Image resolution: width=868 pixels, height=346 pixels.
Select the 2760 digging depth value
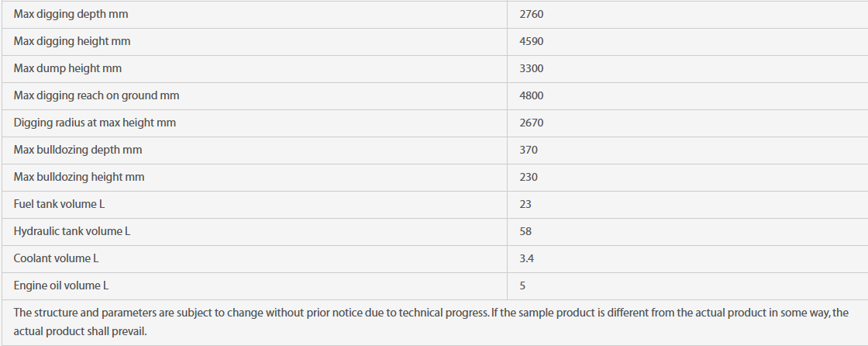point(532,15)
